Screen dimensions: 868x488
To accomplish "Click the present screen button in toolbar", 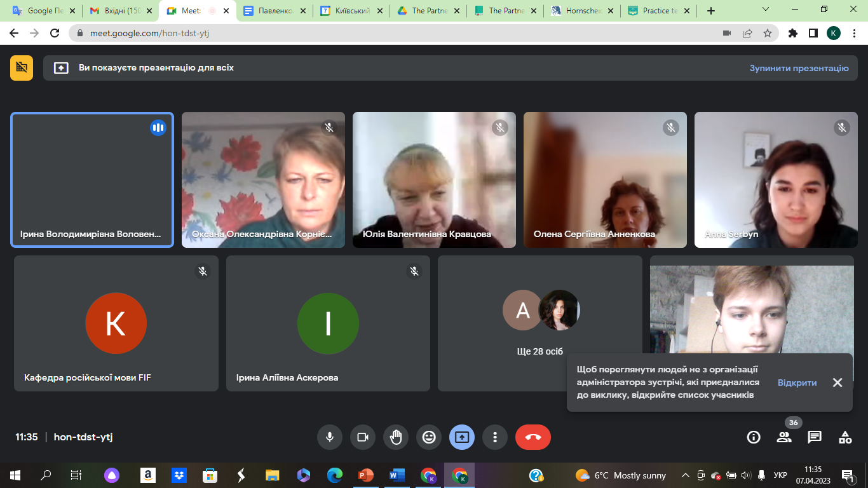I will point(462,437).
